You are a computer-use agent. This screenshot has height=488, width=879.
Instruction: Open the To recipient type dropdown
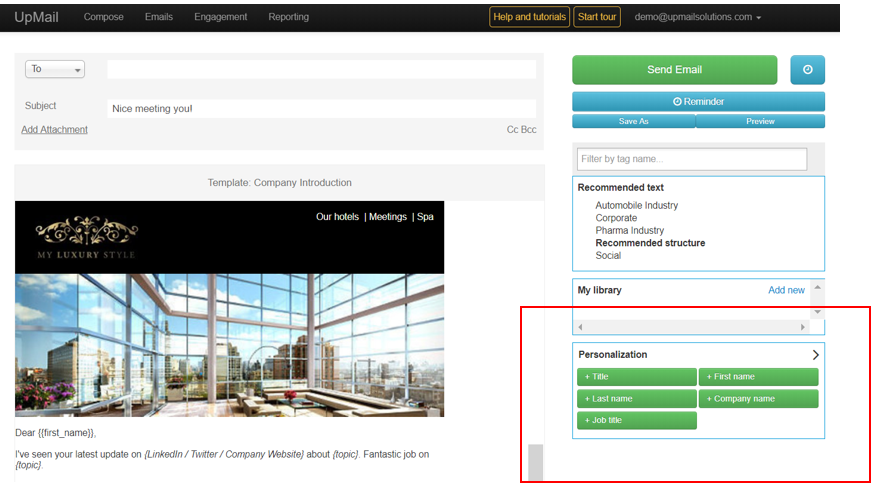click(55, 69)
